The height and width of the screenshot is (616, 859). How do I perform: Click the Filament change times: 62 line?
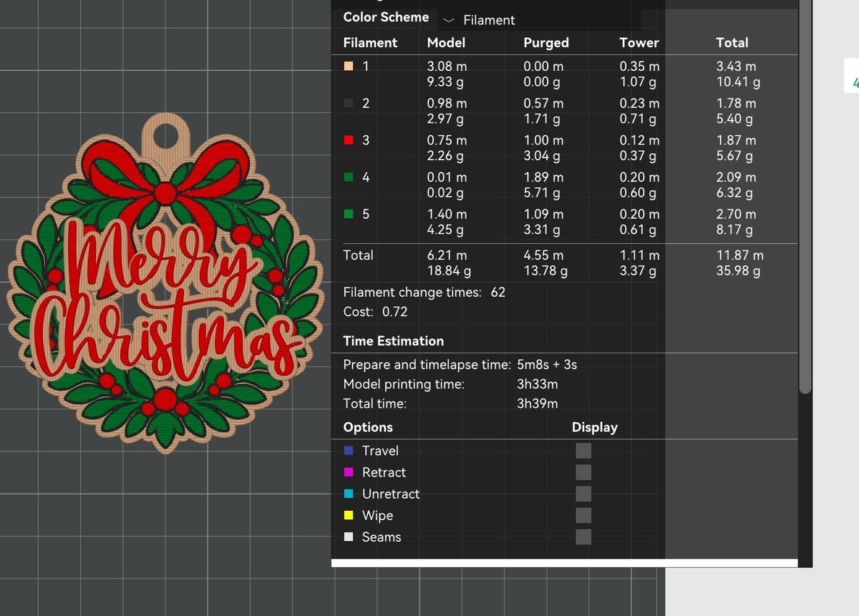(424, 292)
